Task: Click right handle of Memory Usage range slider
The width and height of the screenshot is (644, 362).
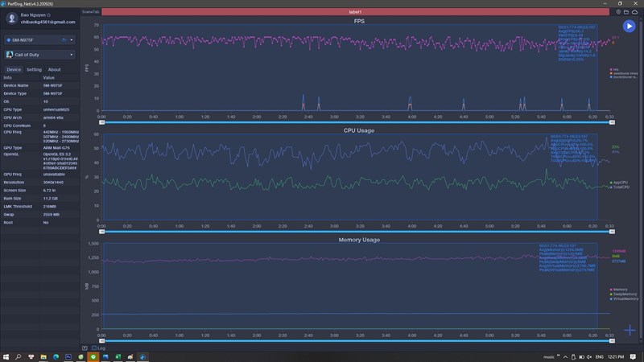Action: point(612,341)
